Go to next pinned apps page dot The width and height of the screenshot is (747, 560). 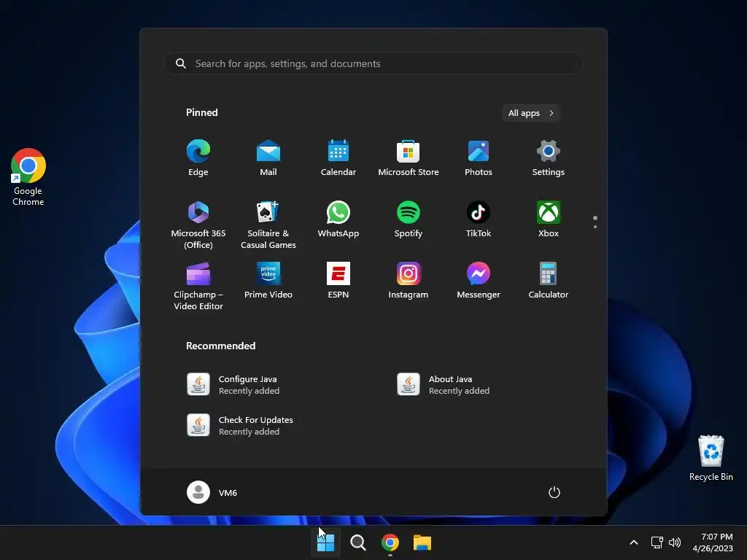pyautogui.click(x=595, y=227)
